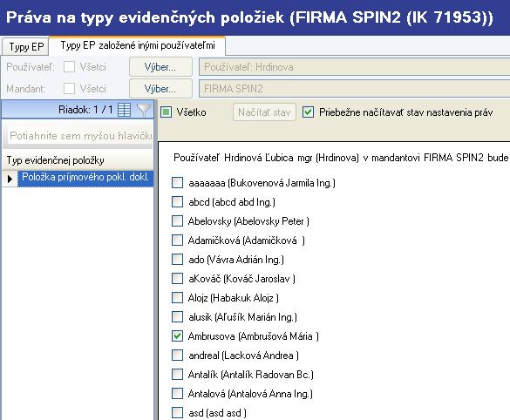Viewport: 510px width, 420px height.
Task: Check ado (Vávra Adrián Ing.)
Action: 177,260
